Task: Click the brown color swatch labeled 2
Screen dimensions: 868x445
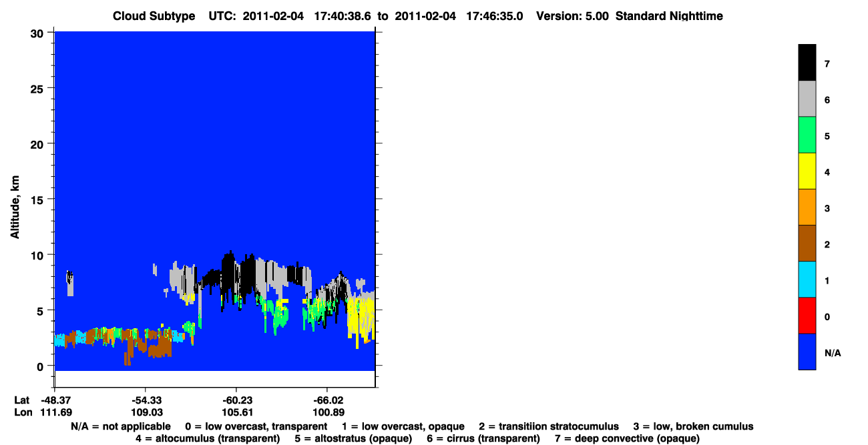Action: tap(807, 243)
